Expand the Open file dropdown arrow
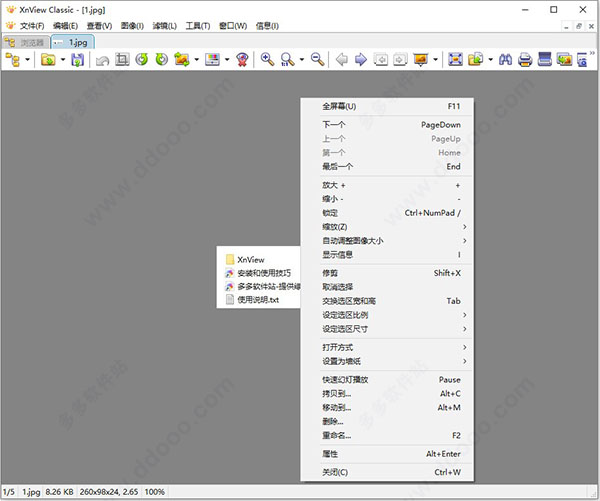This screenshot has height=501, width=600. pos(63,60)
